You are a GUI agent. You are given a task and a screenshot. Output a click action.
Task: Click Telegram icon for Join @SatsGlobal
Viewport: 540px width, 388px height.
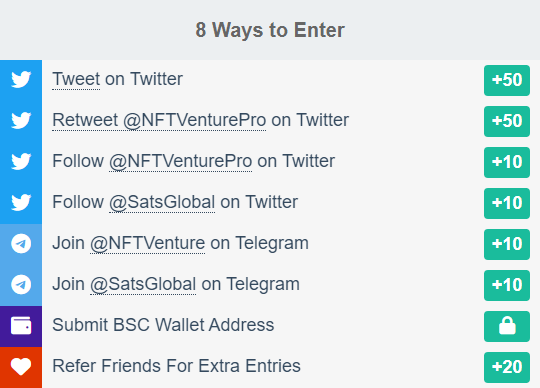click(x=21, y=284)
